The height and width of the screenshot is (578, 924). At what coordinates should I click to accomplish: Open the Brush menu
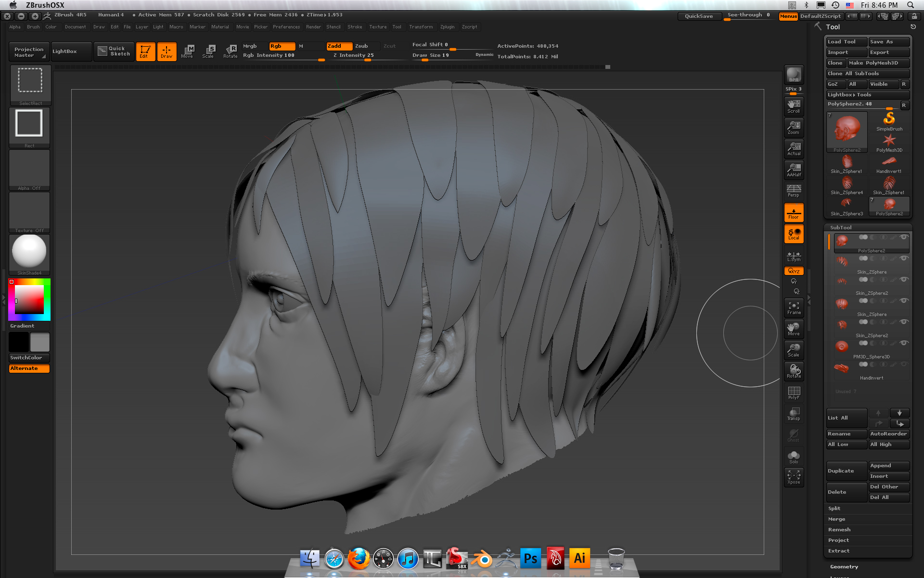[33, 27]
